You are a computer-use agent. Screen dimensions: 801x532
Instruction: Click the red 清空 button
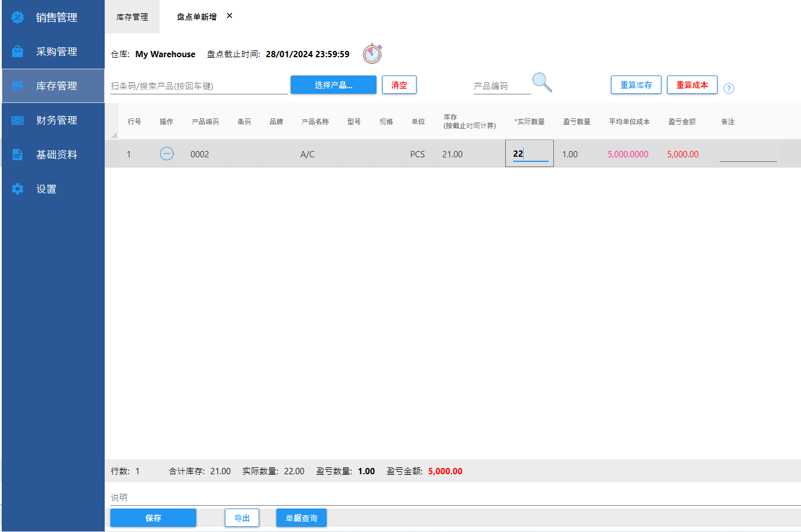tap(399, 85)
